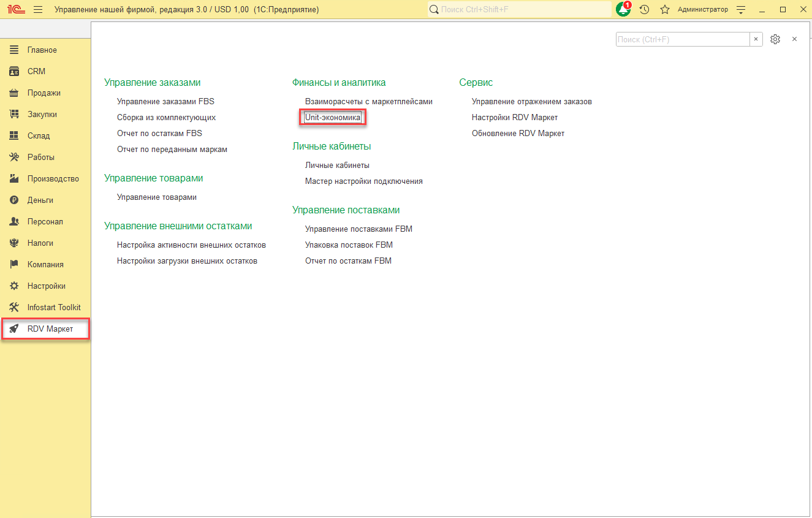Image resolution: width=812 pixels, height=518 pixels.
Task: Click the Настройки gear icon in sidebar
Action: pyautogui.click(x=14, y=286)
